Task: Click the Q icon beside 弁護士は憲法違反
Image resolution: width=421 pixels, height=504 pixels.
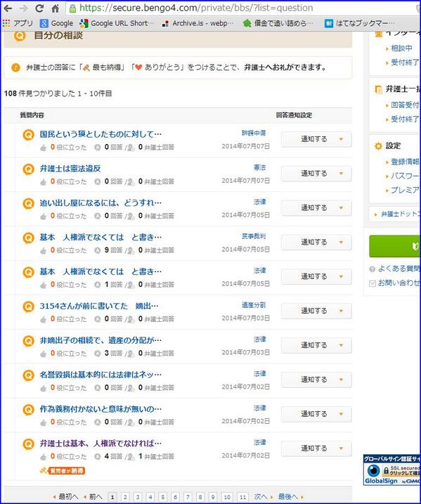Action: click(28, 169)
